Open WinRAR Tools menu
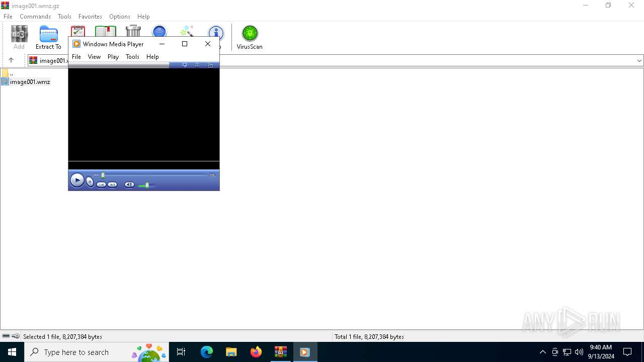 pyautogui.click(x=64, y=17)
